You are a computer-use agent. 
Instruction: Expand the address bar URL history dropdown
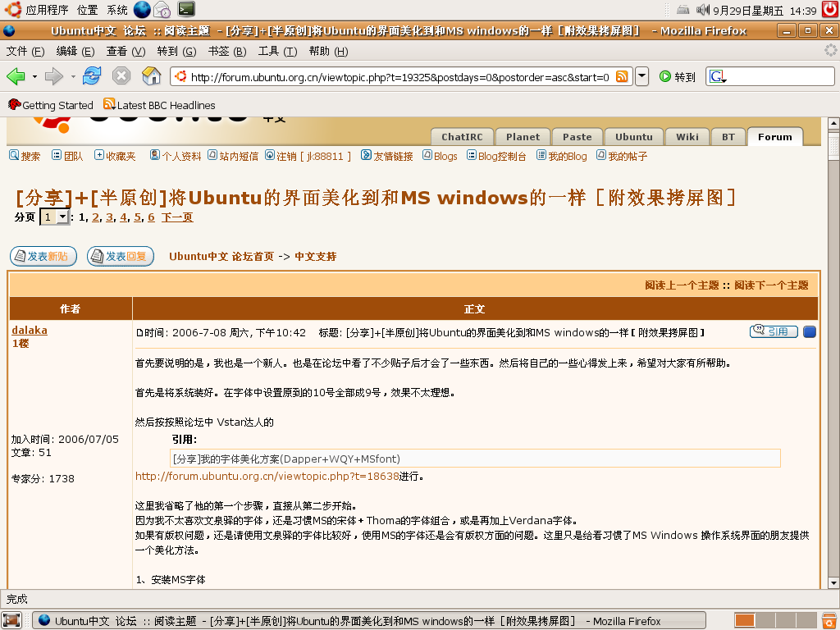coord(641,76)
